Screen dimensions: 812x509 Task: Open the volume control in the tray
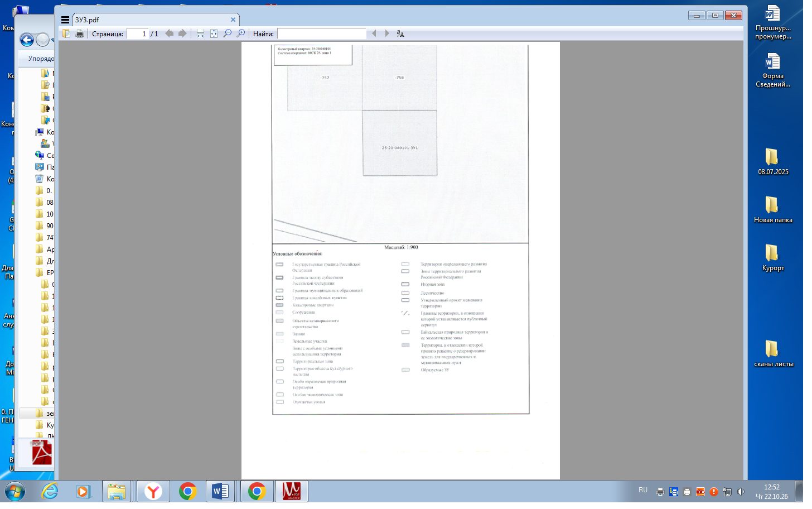pyautogui.click(x=741, y=492)
